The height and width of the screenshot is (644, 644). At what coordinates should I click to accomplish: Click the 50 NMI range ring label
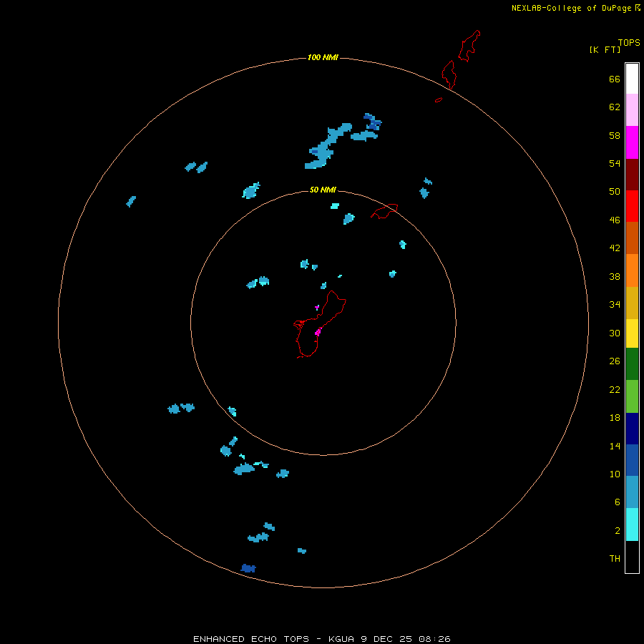point(323,190)
